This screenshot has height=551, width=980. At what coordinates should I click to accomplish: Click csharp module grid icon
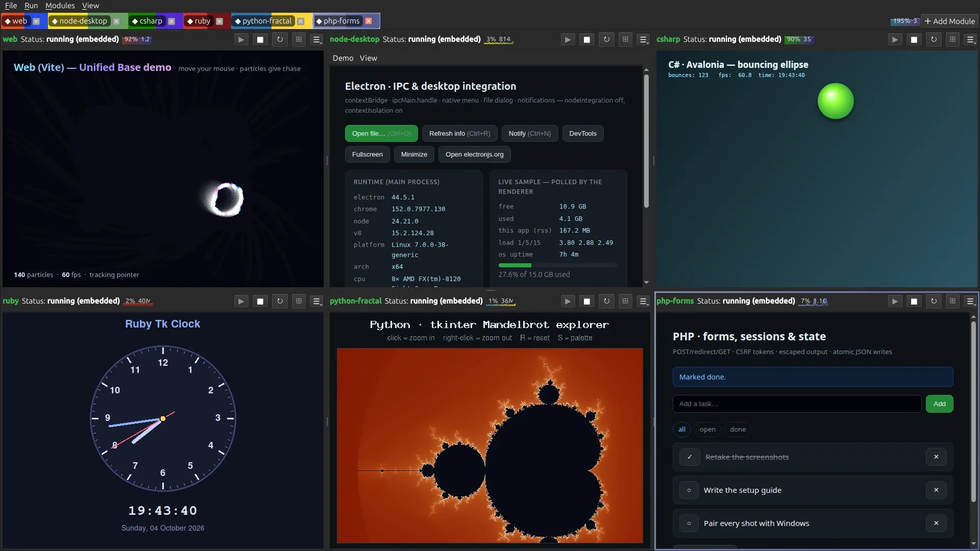pos(952,39)
